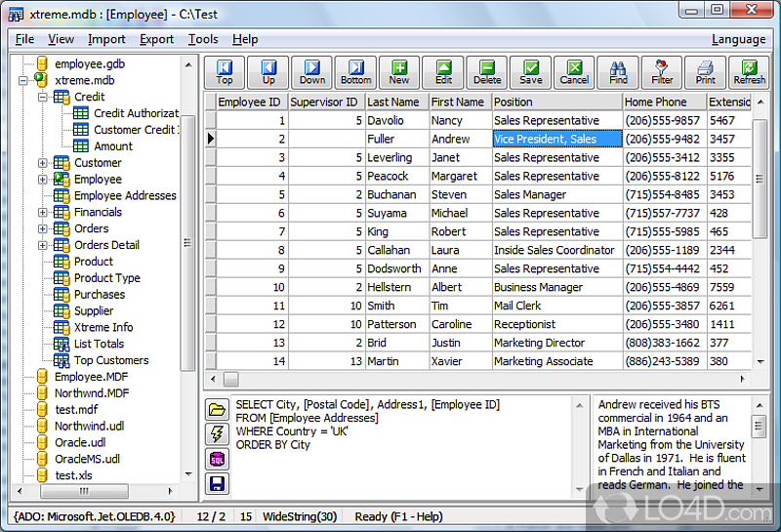
Task: Open the Find binoculars tool
Action: 618,72
